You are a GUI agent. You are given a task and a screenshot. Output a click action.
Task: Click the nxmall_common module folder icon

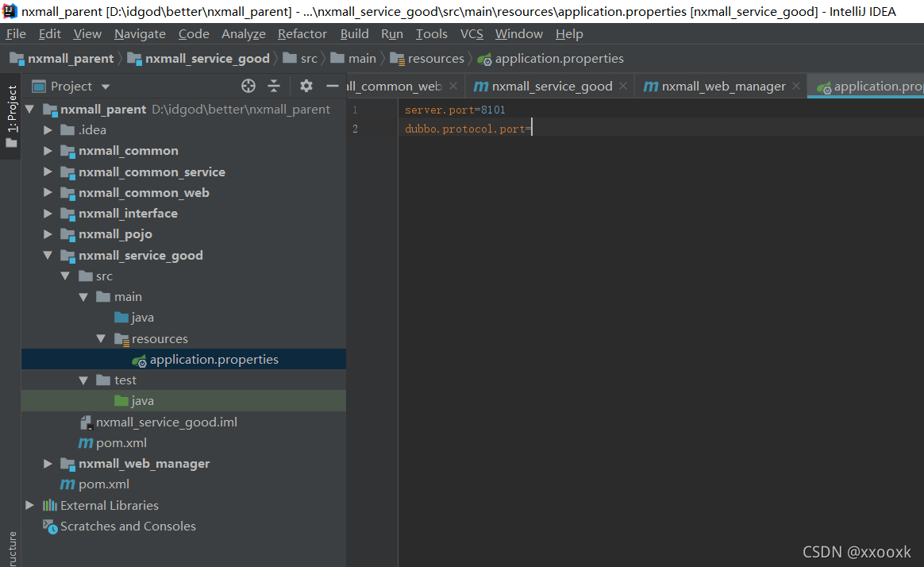pyautogui.click(x=67, y=152)
